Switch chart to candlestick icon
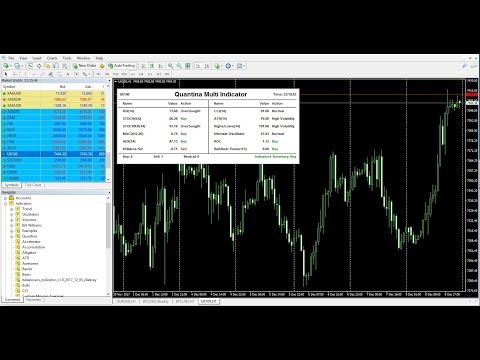This screenshot has height=360, width=480. 152,66
